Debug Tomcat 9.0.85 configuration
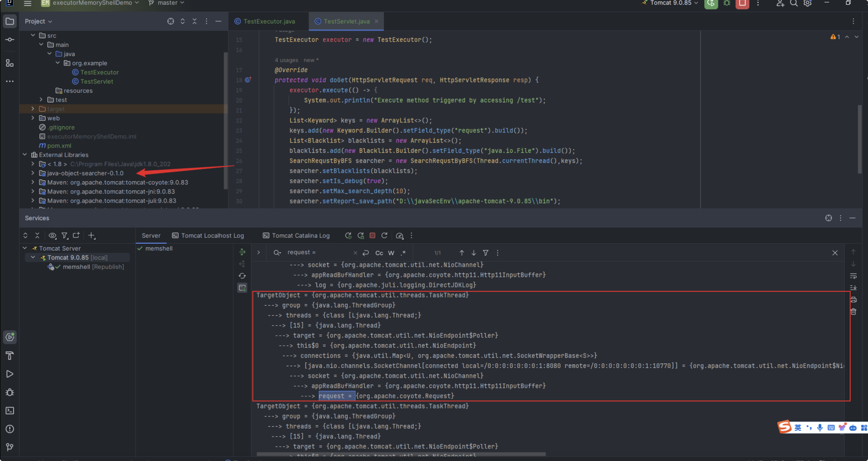 coord(727,3)
